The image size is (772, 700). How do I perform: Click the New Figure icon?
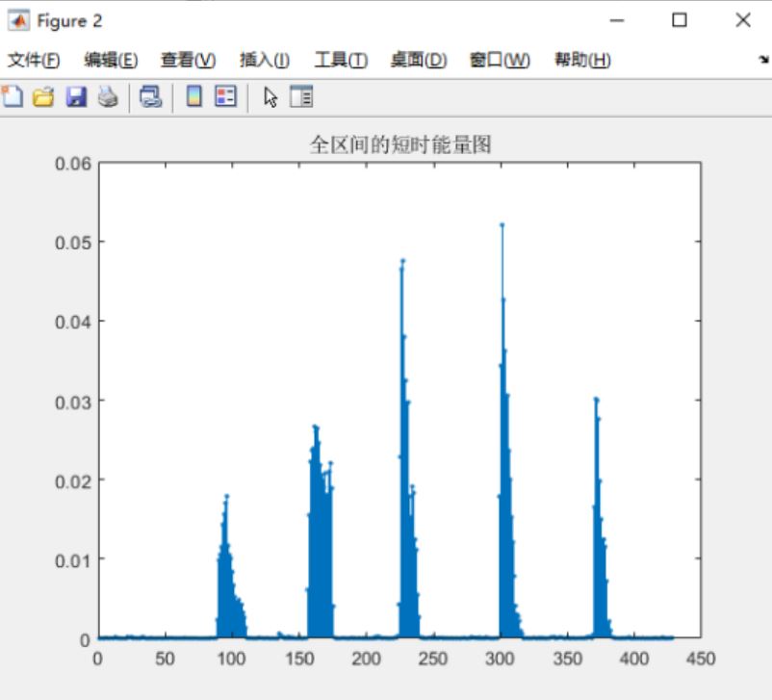(x=13, y=96)
